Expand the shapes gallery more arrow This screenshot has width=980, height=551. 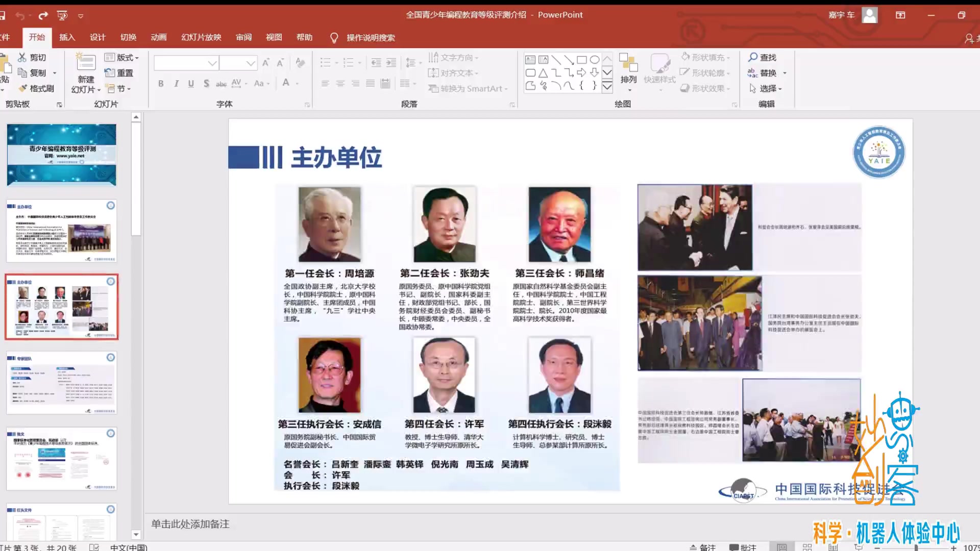(607, 87)
